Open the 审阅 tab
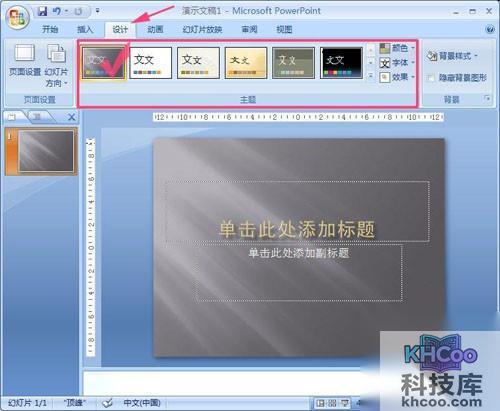Image resolution: width=500 pixels, height=411 pixels. coord(249,29)
